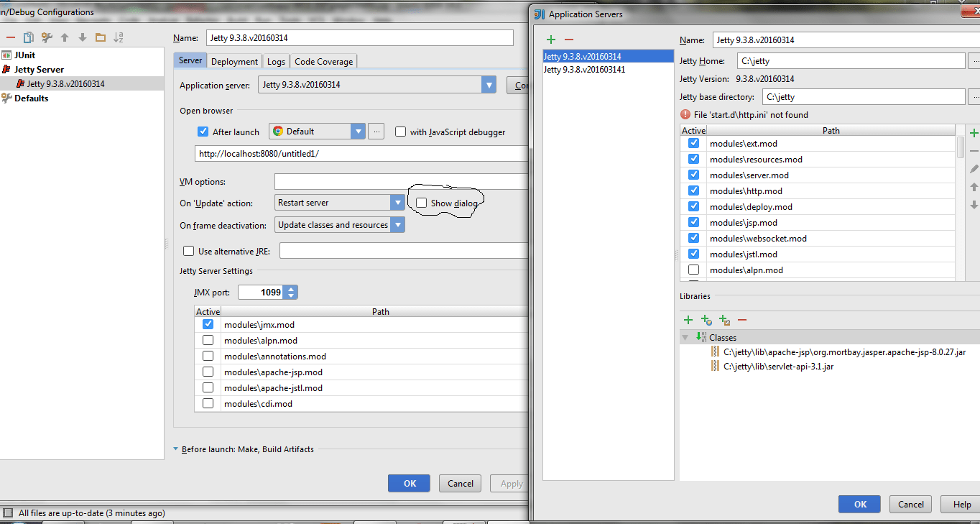This screenshot has width=980, height=524.
Task: Uncheck modules\websocket.mod in Application Servers
Action: coord(693,238)
